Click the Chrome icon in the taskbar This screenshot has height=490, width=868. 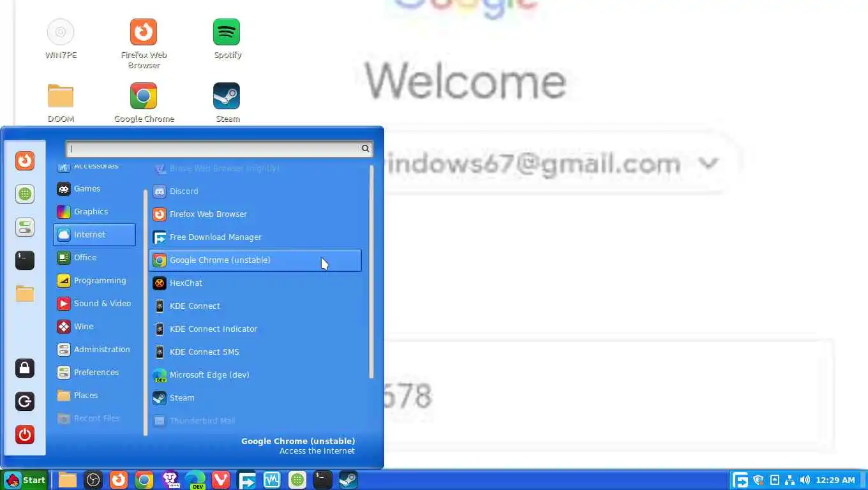click(x=144, y=480)
